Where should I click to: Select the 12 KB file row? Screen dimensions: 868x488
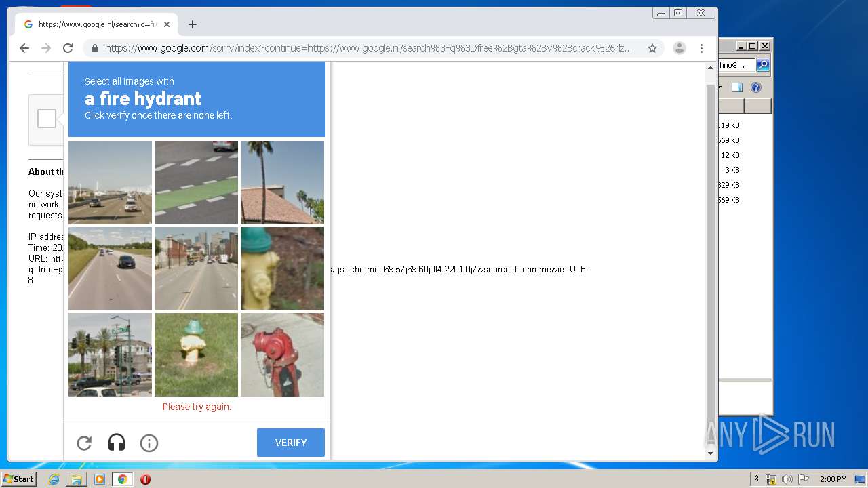pyautogui.click(x=744, y=155)
